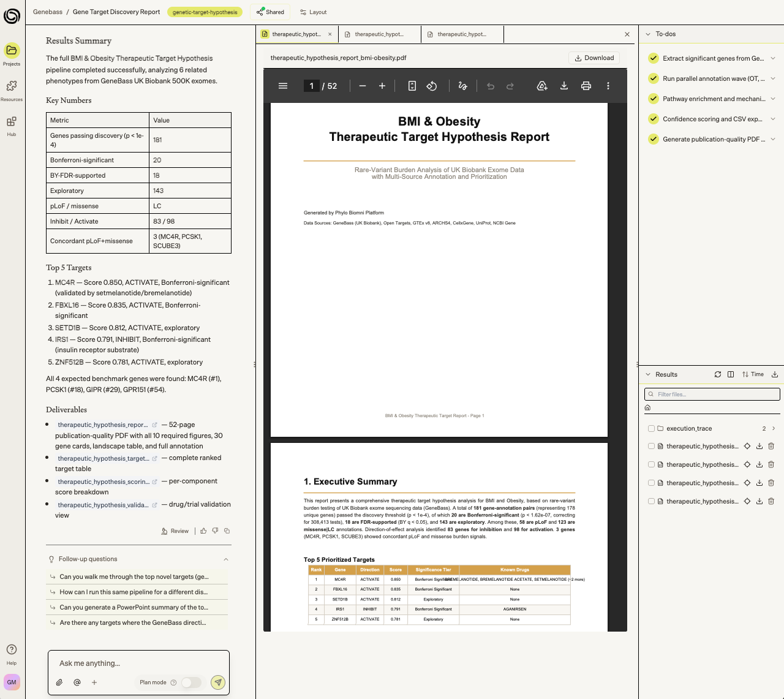Open the therapeutic_hypothesis_scorin… deliverable link

[x=107, y=482]
